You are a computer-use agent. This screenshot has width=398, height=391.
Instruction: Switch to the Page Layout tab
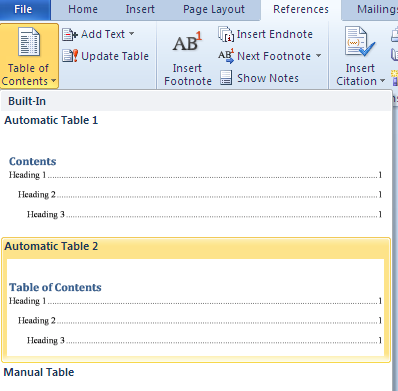214,9
